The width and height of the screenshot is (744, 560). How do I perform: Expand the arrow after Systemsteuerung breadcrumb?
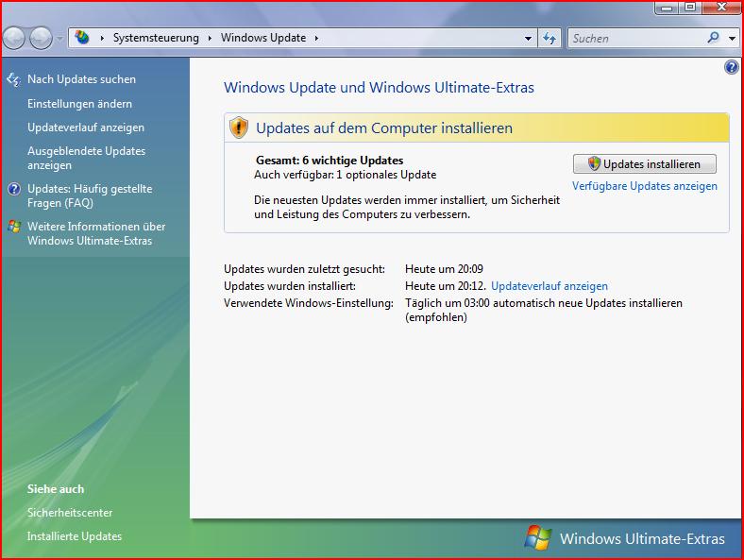[x=210, y=38]
